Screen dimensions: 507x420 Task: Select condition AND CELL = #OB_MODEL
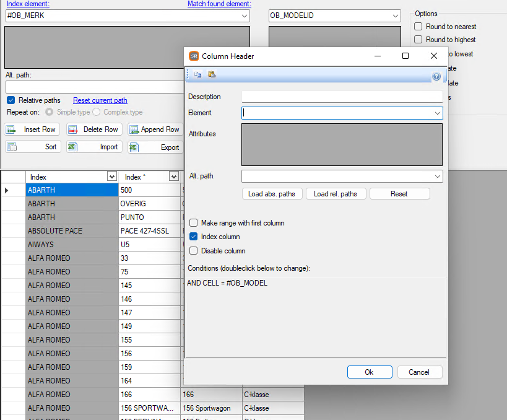(227, 283)
